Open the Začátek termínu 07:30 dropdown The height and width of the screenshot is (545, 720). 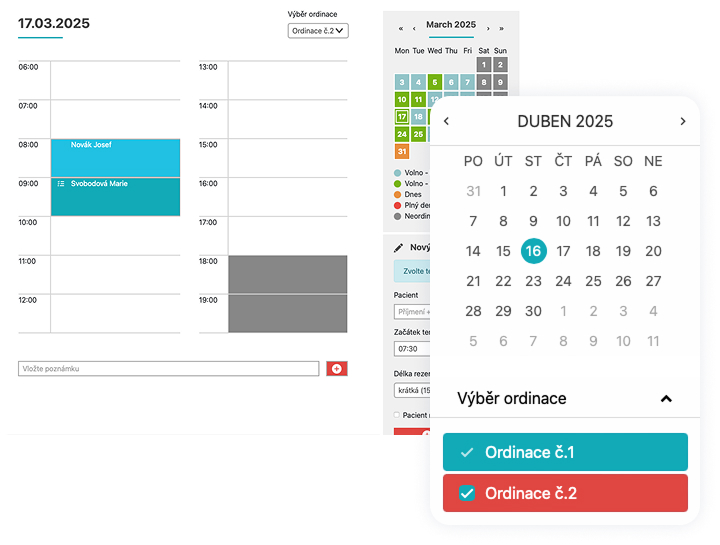(412, 348)
